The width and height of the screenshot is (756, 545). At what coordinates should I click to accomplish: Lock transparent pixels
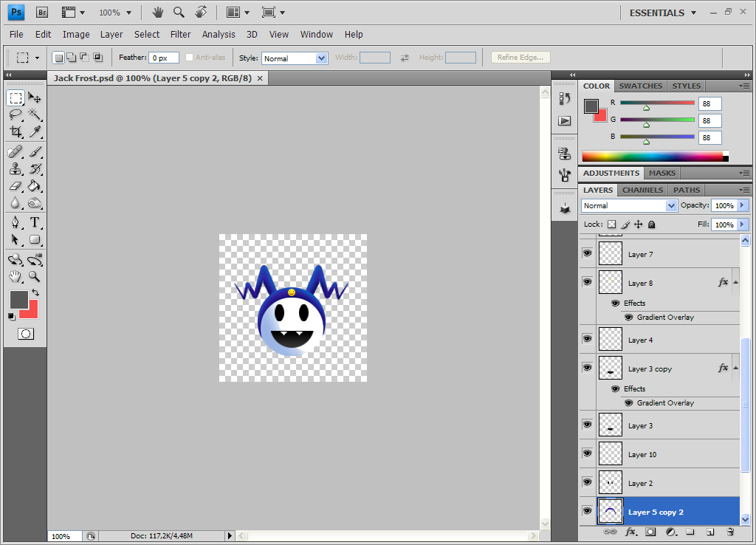click(612, 224)
